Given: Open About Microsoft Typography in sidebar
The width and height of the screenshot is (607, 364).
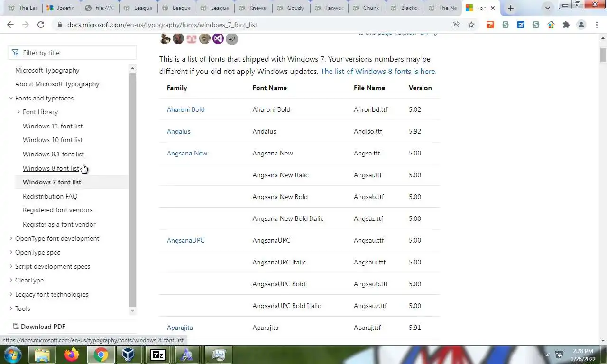Looking at the screenshot, I should (57, 84).
